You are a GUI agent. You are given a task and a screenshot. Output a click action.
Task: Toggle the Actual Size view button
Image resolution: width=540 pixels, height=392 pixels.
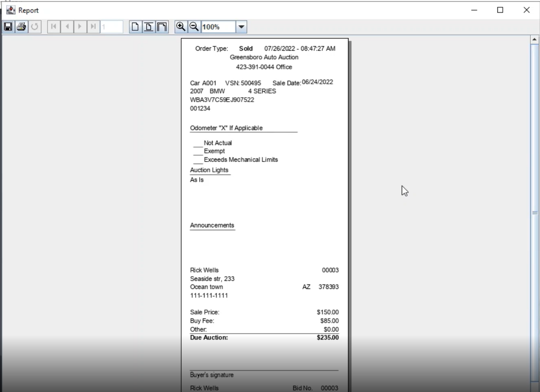point(135,27)
